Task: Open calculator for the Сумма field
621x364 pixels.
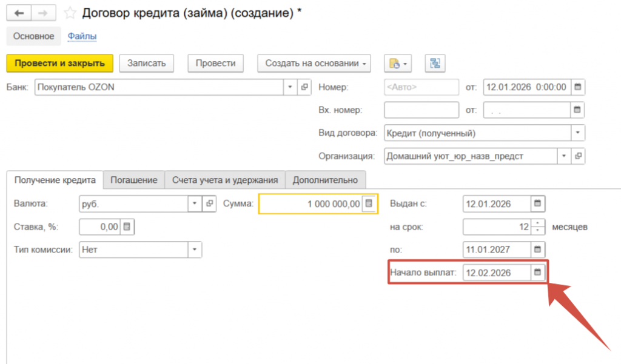Action: click(x=369, y=204)
